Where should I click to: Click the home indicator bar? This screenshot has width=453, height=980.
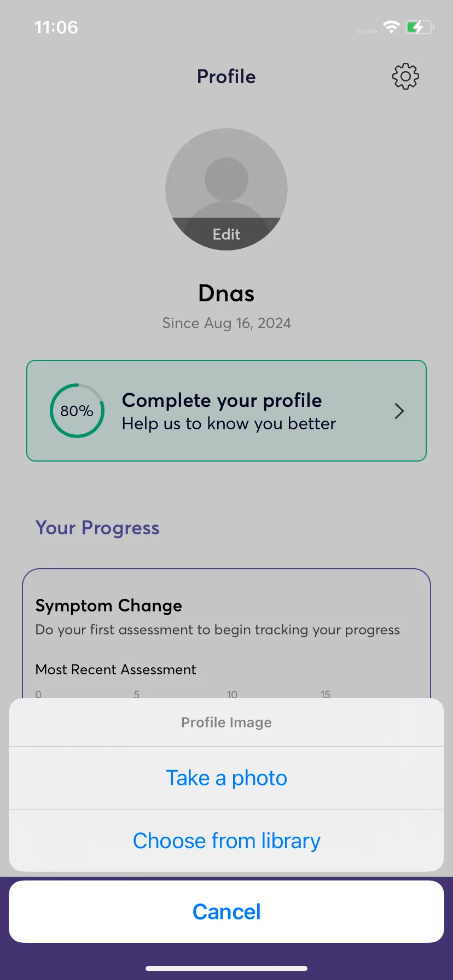pos(226,969)
